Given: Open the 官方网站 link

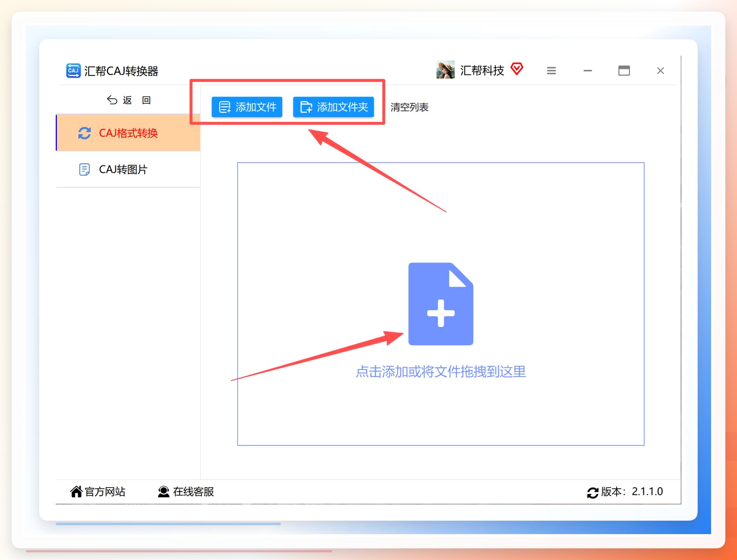Looking at the screenshot, I should click(x=98, y=492).
